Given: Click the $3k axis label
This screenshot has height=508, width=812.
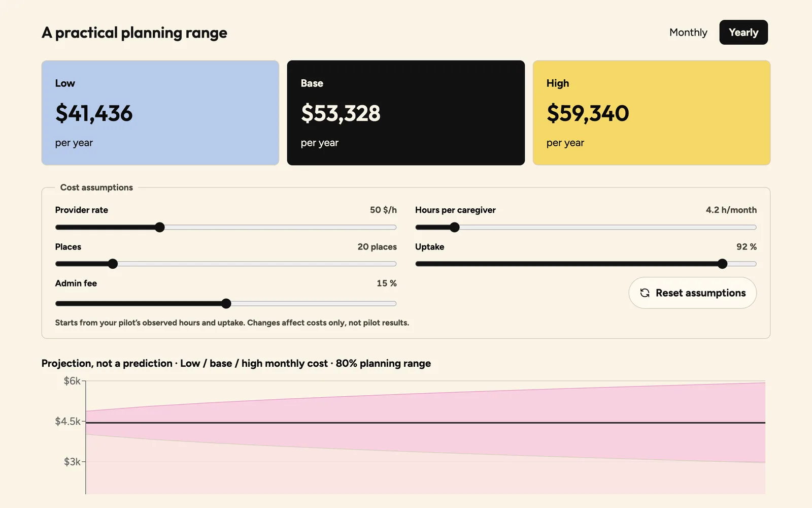Looking at the screenshot, I should tap(72, 462).
